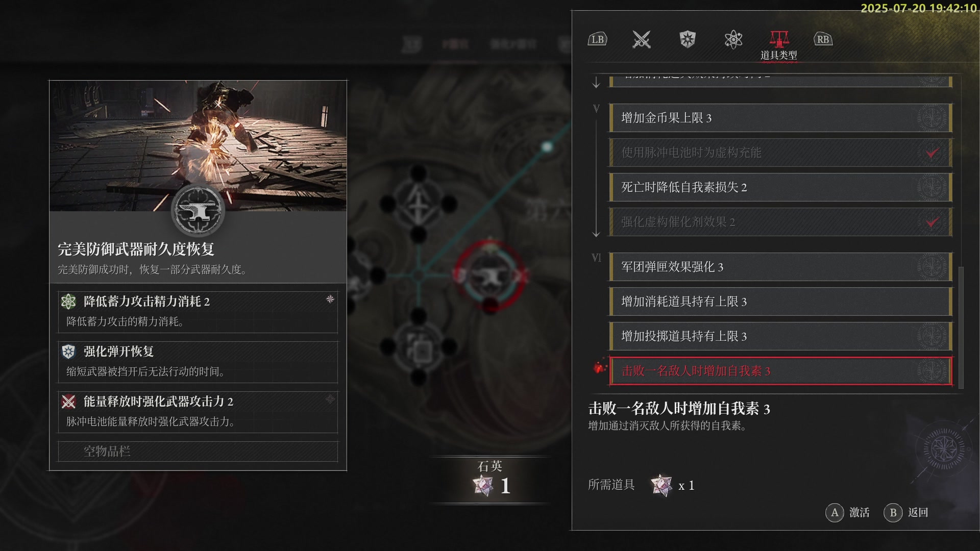Click the LB shoulder button icon
Viewport: 980px width, 551px height.
[597, 39]
